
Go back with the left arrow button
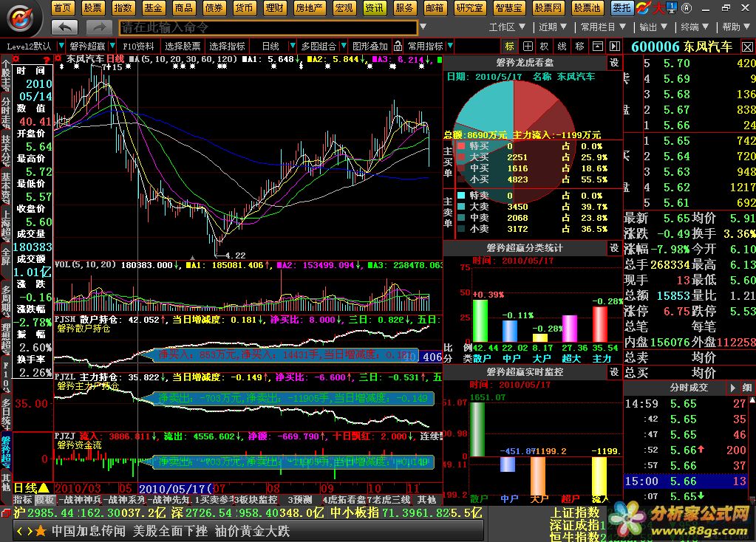coord(64,27)
